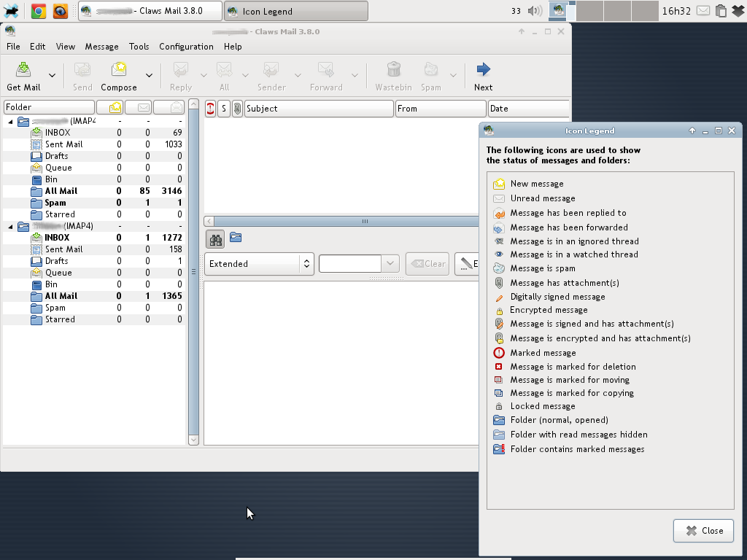The height and width of the screenshot is (560, 747).
Task: Collapse the first IMAP account tree
Action: coord(10,122)
